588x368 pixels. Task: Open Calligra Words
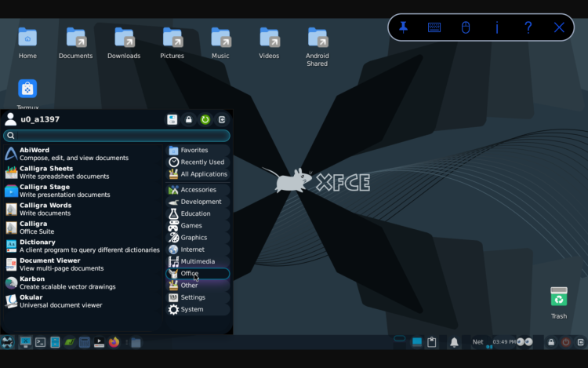(82, 209)
